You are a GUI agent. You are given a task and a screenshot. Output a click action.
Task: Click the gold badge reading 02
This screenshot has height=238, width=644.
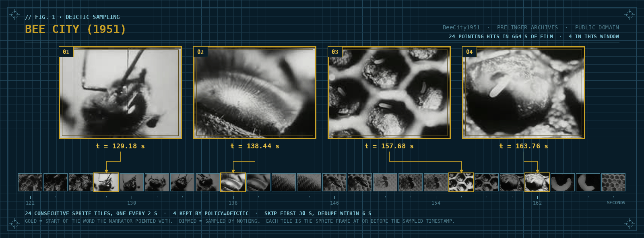[x=200, y=52]
